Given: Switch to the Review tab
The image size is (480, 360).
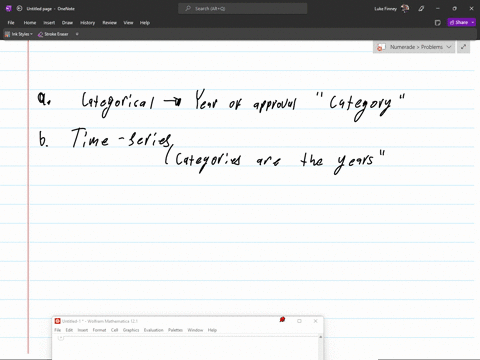Looking at the screenshot, I should [109, 23].
